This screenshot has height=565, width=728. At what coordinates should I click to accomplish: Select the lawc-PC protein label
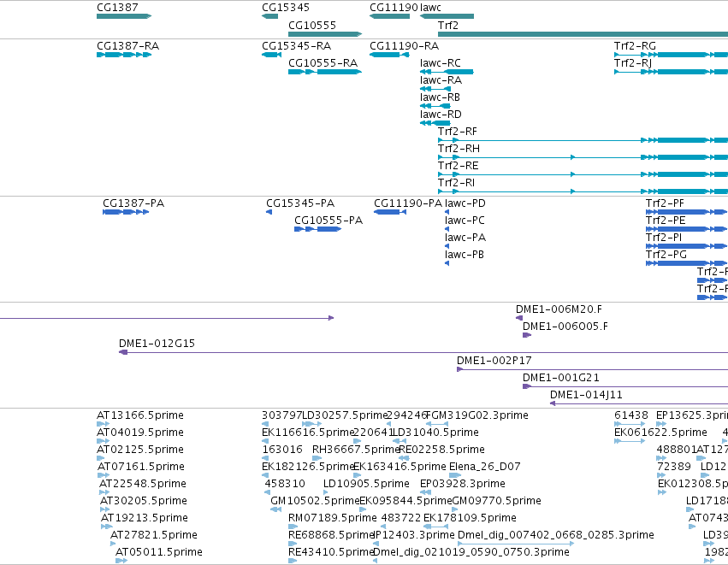tap(465, 221)
